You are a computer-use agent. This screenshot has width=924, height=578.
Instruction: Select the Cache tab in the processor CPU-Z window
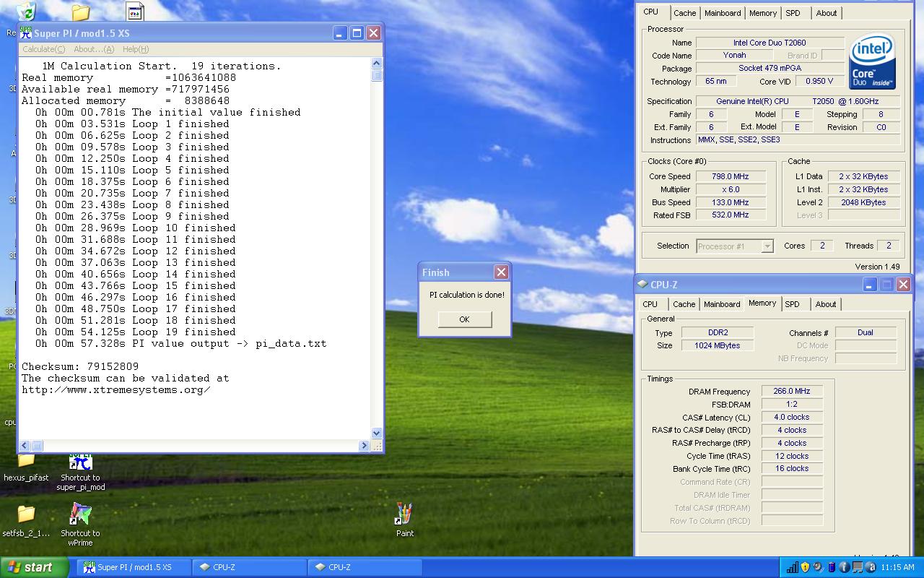coord(684,13)
